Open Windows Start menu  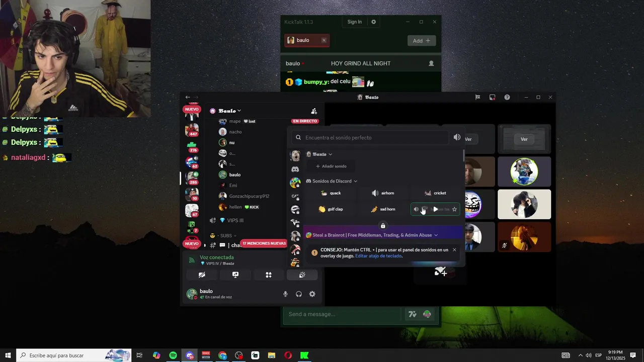[x=8, y=355]
